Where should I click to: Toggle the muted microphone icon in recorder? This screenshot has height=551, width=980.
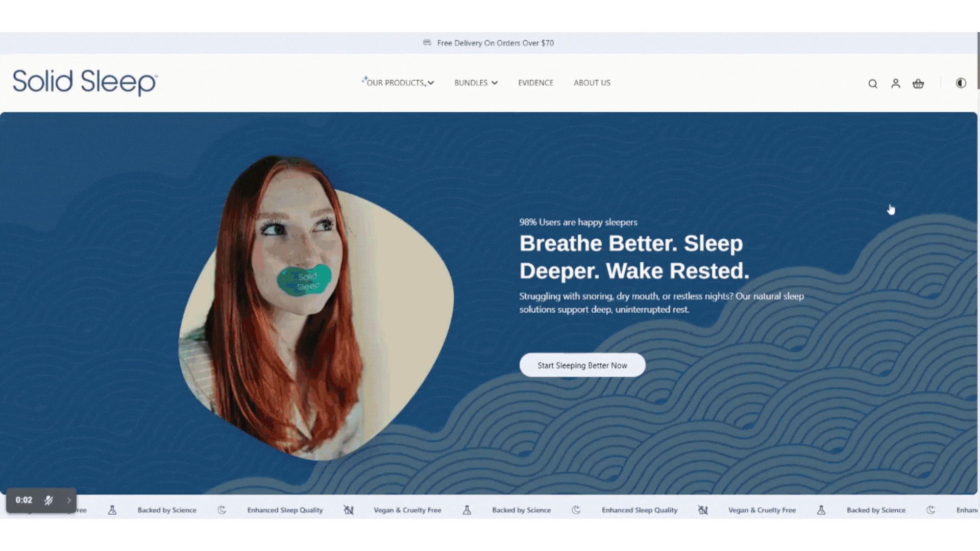[48, 500]
